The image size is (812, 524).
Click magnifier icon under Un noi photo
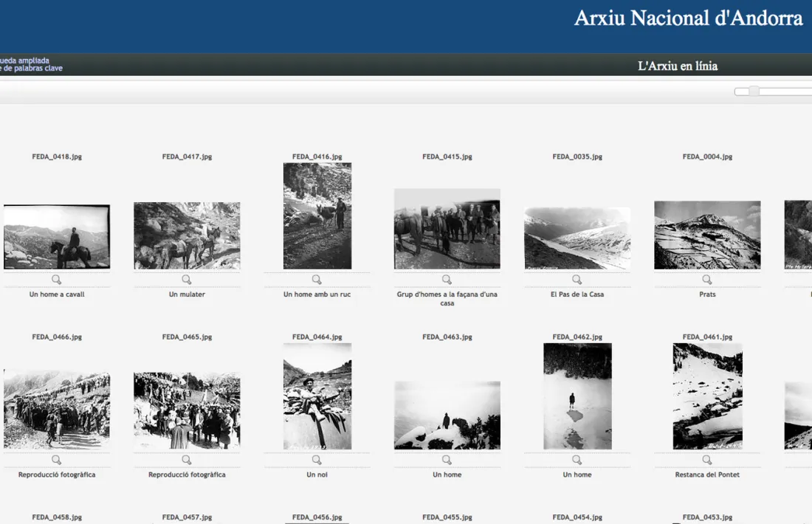coord(317,460)
